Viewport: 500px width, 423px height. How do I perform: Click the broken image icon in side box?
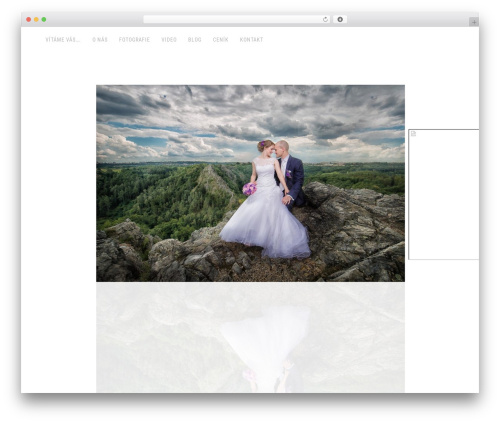(414, 134)
